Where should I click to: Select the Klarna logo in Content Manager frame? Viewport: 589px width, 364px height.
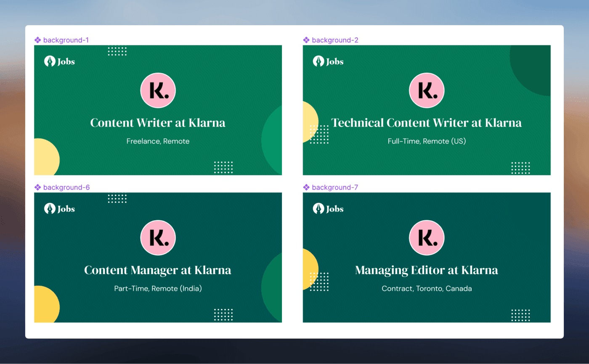(x=158, y=238)
